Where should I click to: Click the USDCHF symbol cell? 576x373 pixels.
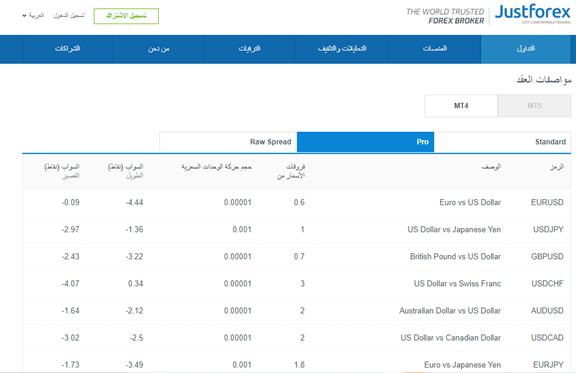547,284
